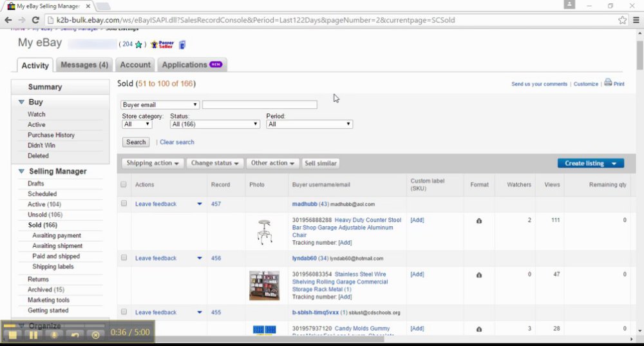Click the format icon for Candy Molds Gummy
Screen dimensions: 644x346
click(x=479, y=329)
